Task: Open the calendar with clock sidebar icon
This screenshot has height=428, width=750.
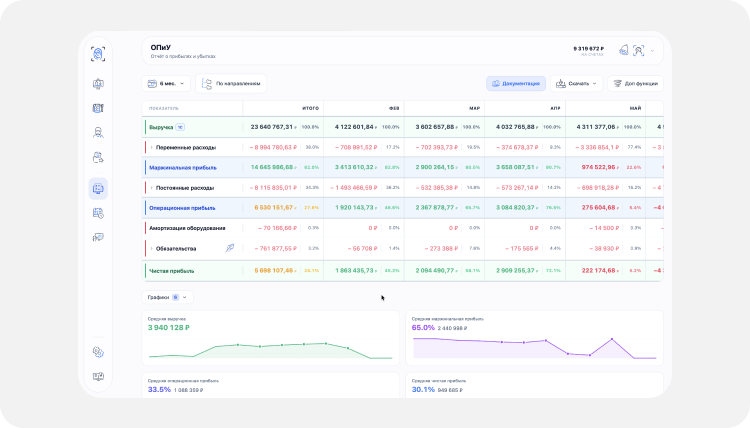Action: click(x=98, y=213)
